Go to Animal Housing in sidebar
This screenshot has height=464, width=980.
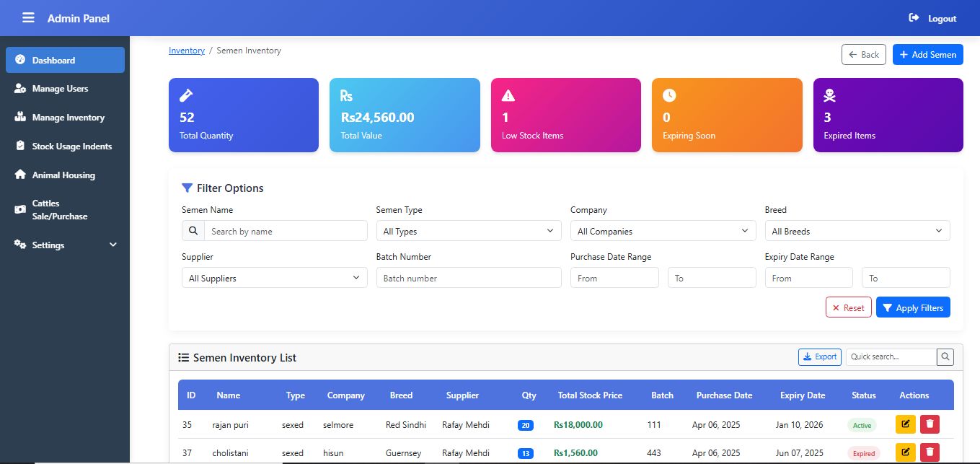pyautogui.click(x=63, y=175)
